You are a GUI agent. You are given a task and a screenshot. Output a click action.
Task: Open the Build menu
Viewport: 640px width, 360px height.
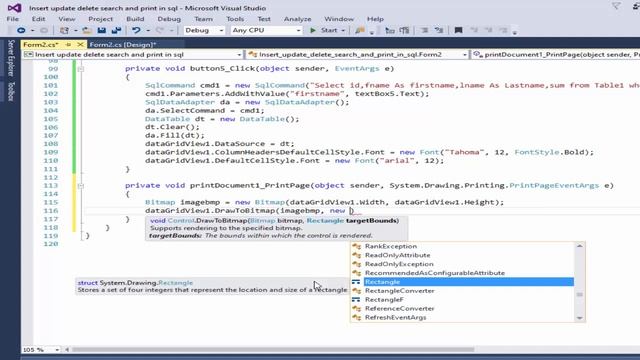pyautogui.click(x=135, y=19)
